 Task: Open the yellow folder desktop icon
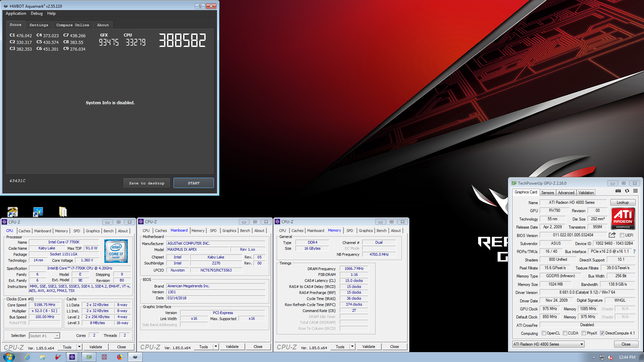(x=63, y=212)
